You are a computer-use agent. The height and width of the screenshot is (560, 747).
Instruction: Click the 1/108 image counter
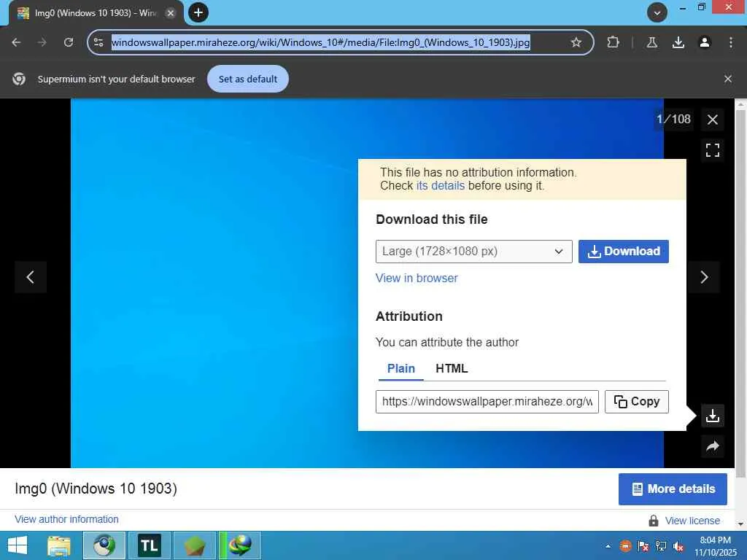[673, 119]
